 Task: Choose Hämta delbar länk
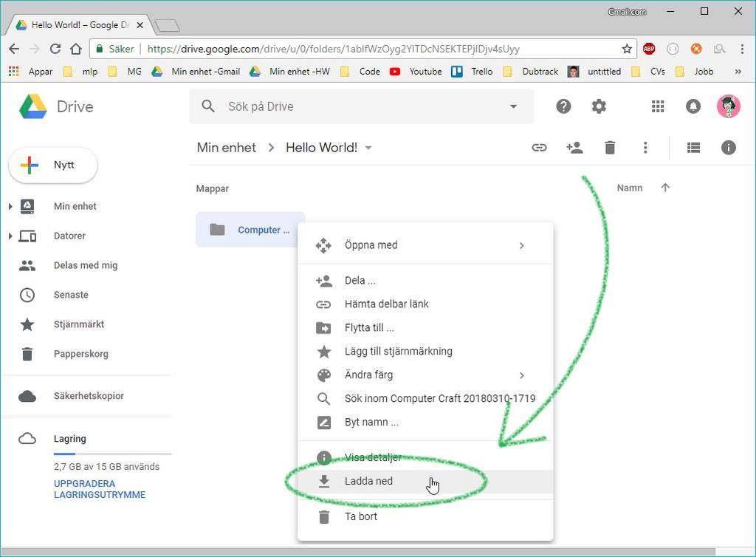(425, 304)
